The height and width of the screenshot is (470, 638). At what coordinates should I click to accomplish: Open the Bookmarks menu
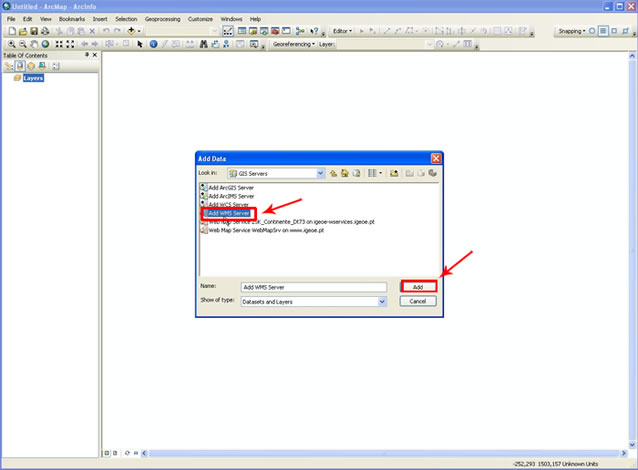(72, 19)
